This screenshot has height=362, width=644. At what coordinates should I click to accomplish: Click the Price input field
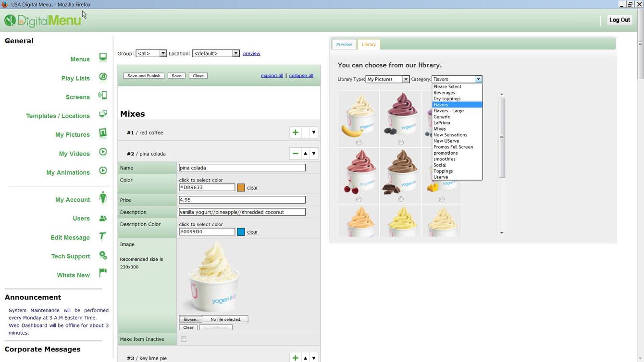click(242, 200)
